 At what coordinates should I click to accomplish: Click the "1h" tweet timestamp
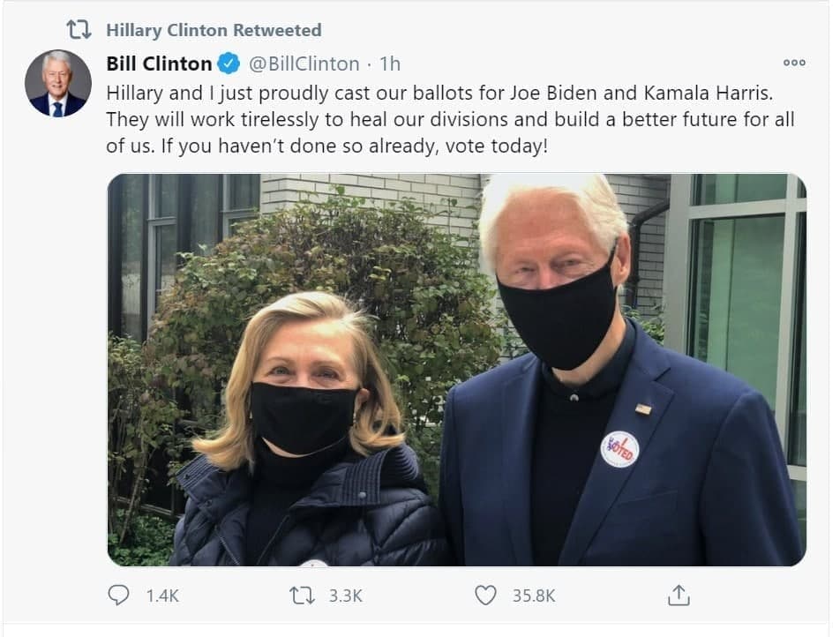[389, 64]
